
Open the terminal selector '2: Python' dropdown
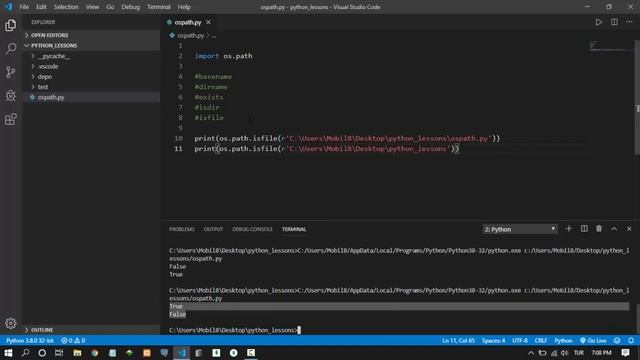pyautogui.click(x=520, y=229)
